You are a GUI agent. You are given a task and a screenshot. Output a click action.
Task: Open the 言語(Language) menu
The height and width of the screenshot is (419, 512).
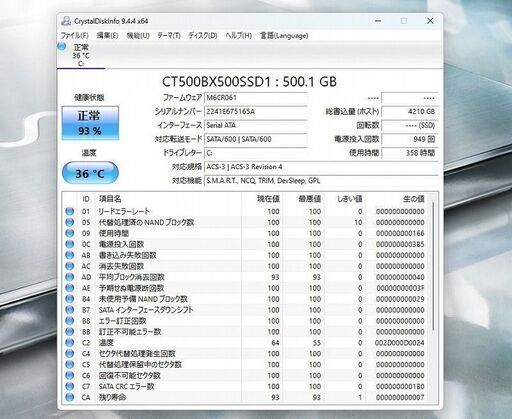284,36
